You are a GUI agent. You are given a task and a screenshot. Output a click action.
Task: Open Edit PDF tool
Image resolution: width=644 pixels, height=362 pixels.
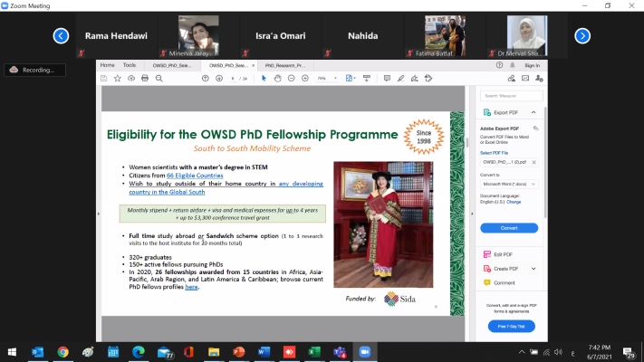(505, 254)
